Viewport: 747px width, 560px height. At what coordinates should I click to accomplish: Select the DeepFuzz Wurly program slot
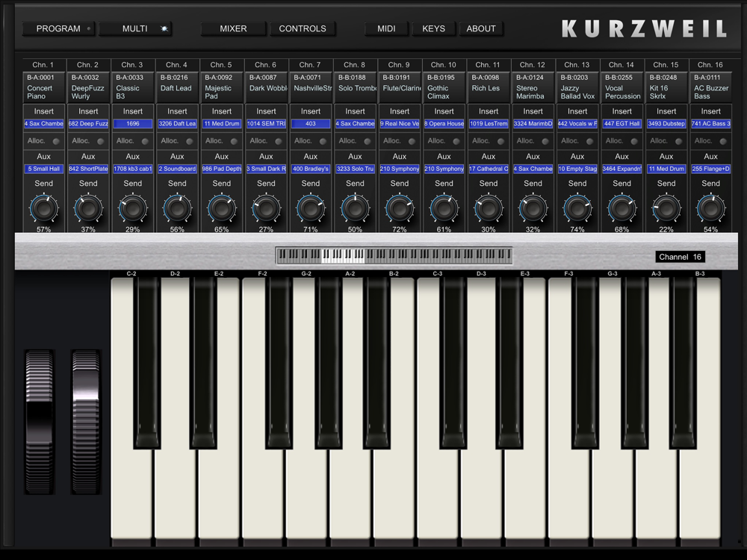(x=88, y=87)
